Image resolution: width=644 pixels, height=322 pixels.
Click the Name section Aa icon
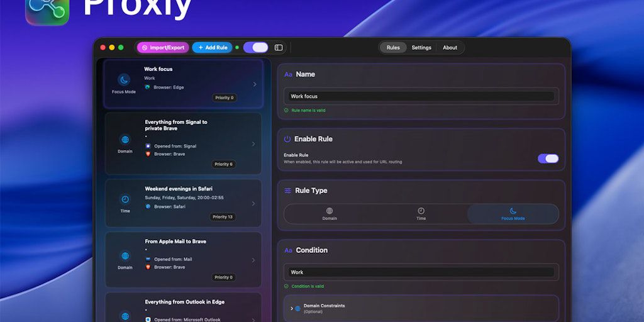click(x=288, y=74)
